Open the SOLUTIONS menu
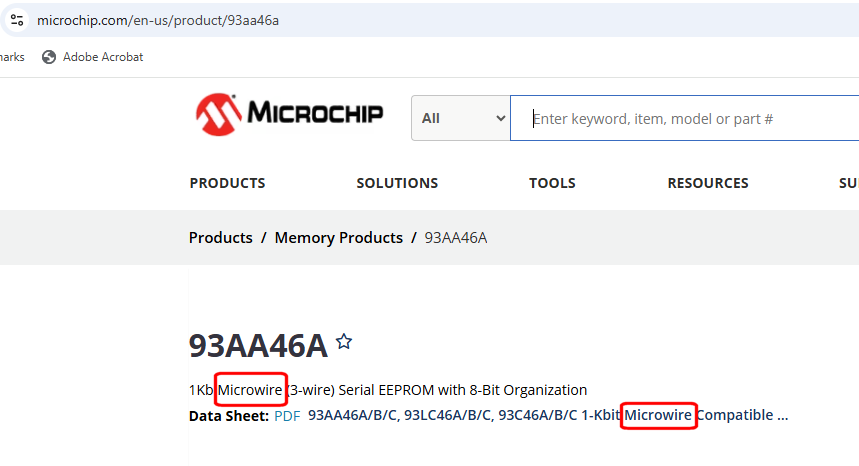The height and width of the screenshot is (466, 859). pos(397,183)
